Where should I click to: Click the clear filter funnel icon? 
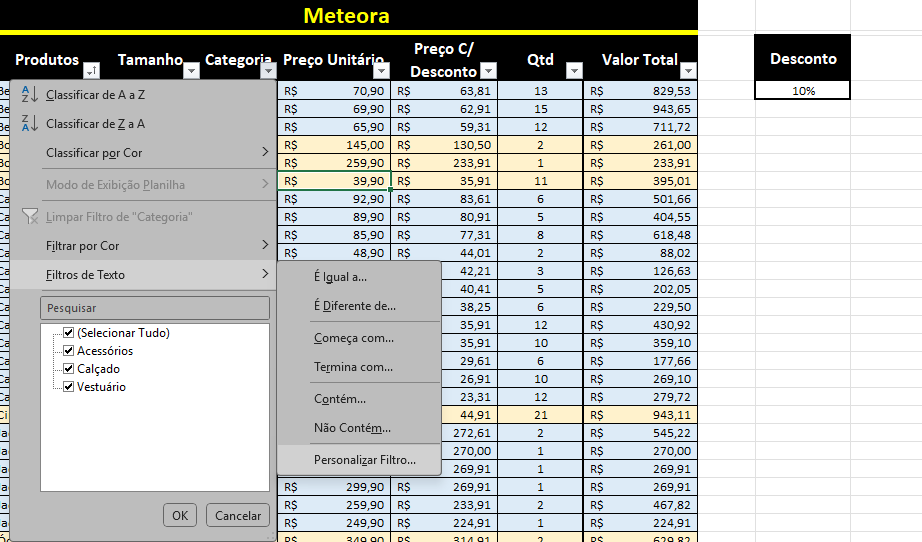coord(29,216)
